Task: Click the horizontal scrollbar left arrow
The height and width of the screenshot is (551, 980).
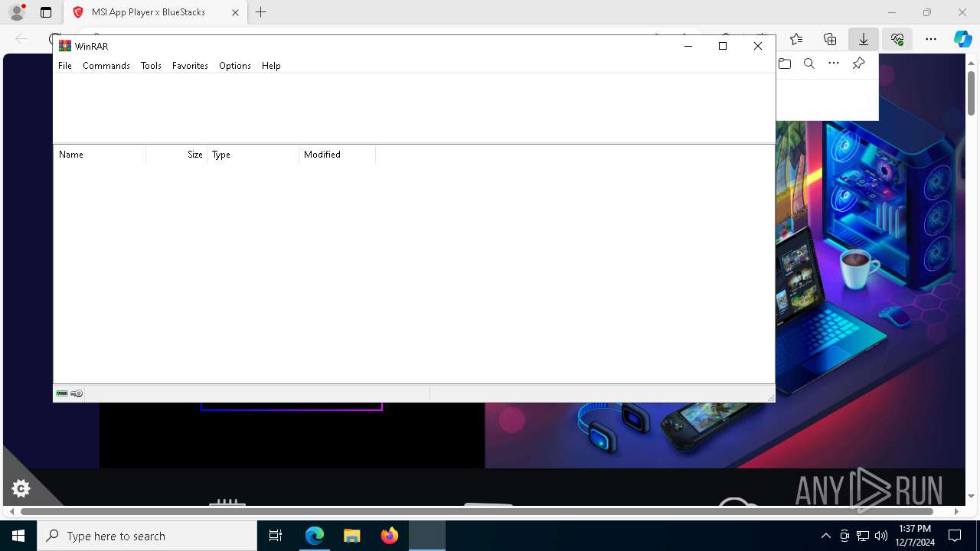Action: (x=11, y=511)
